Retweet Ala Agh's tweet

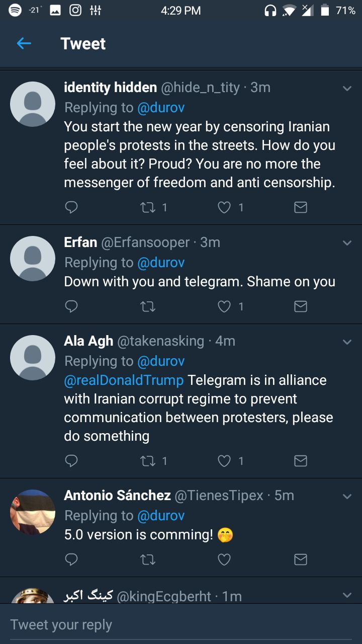pyautogui.click(x=148, y=461)
